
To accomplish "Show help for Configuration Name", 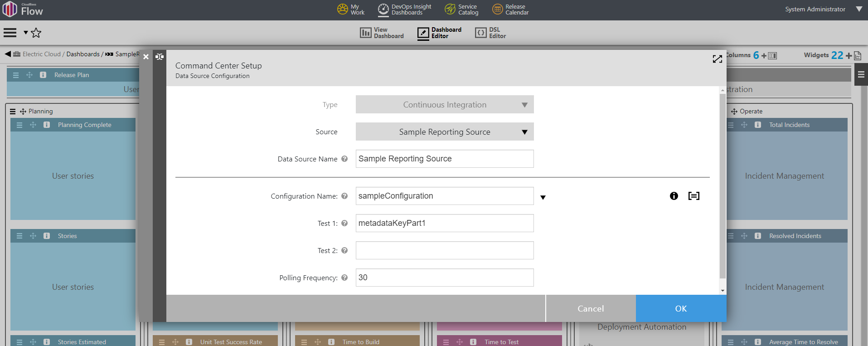I will 344,196.
